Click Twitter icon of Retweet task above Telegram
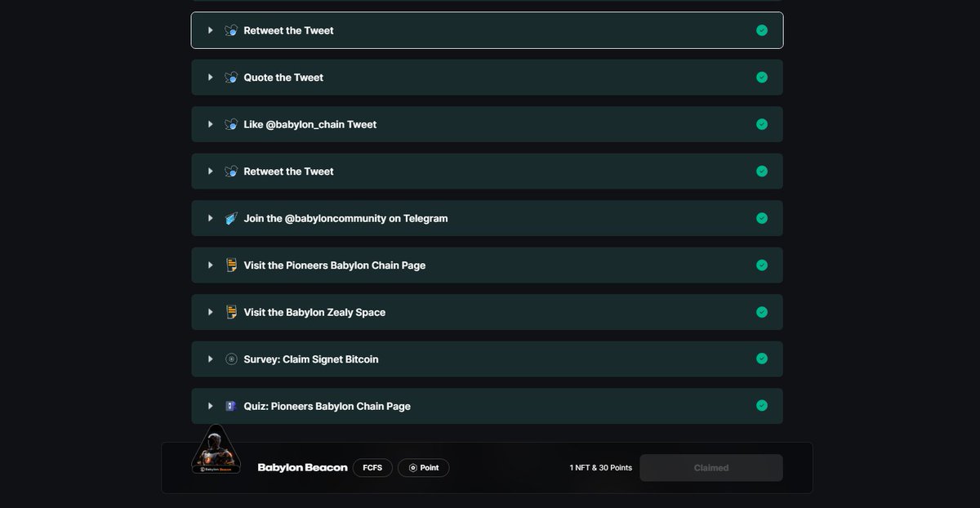The image size is (980, 508). [x=231, y=172]
